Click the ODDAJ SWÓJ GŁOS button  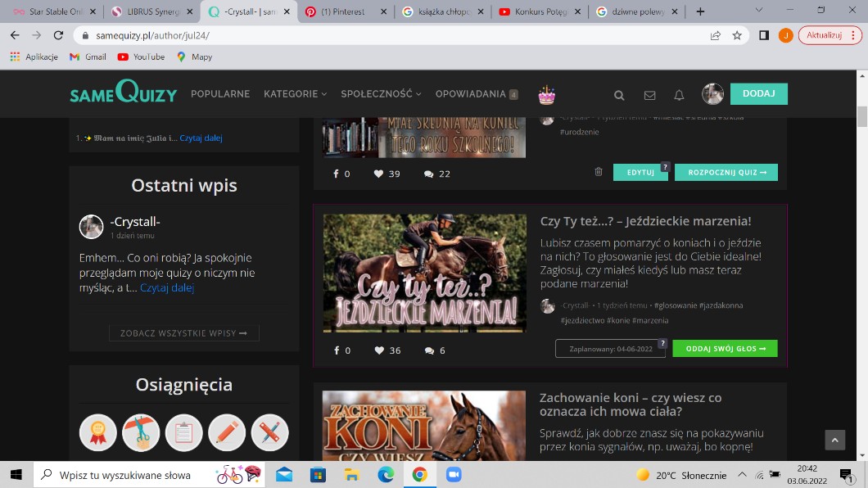click(x=725, y=349)
